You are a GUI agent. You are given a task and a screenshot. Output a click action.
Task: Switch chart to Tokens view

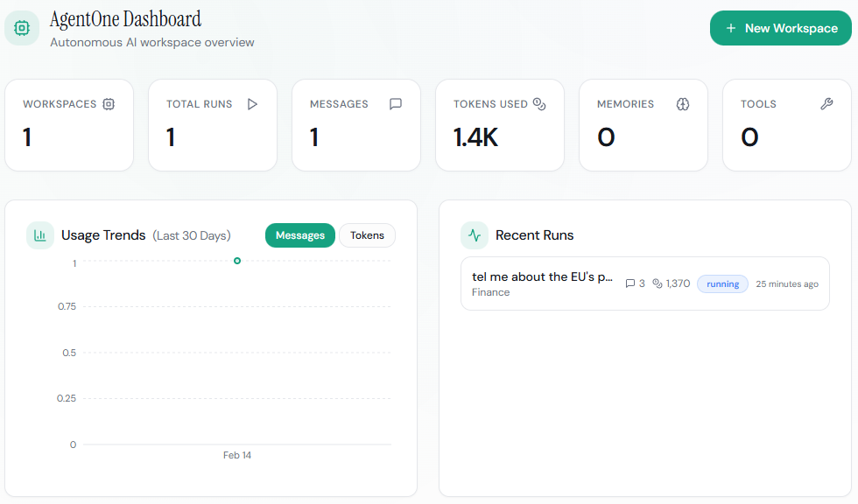[367, 235]
